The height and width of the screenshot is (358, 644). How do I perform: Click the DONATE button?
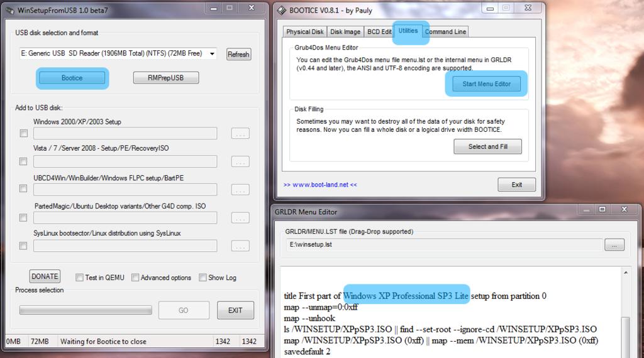[x=45, y=276]
